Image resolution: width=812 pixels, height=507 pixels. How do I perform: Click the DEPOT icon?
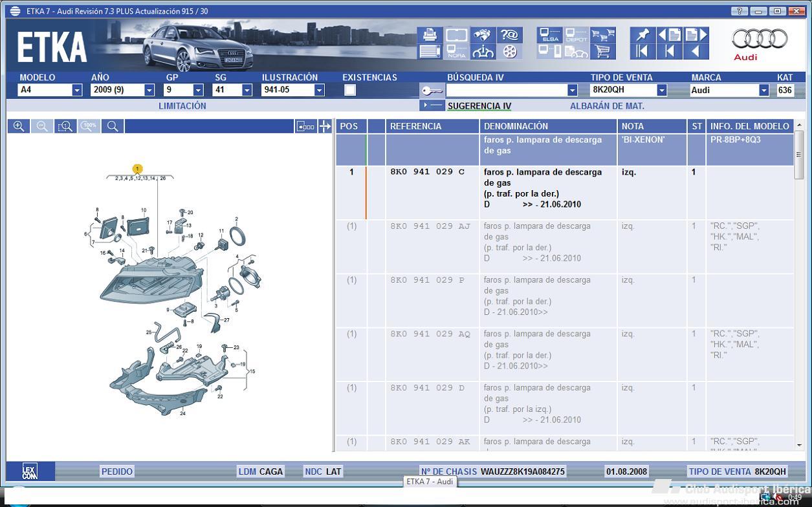(x=576, y=35)
